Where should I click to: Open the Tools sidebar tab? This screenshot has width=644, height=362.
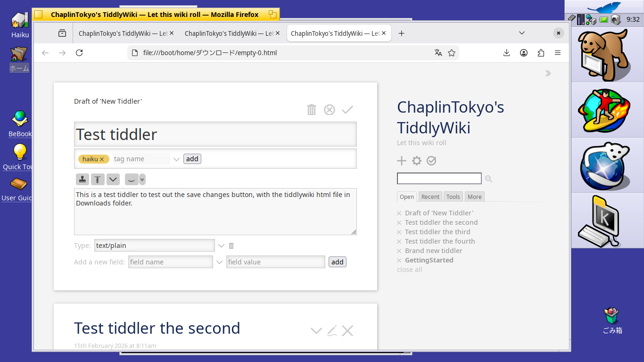click(453, 197)
